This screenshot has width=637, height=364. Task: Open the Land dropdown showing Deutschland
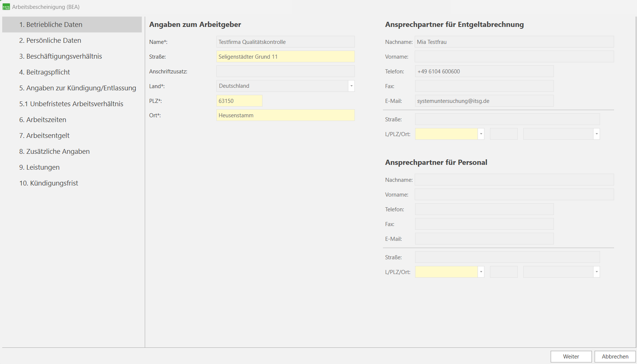pyautogui.click(x=351, y=86)
